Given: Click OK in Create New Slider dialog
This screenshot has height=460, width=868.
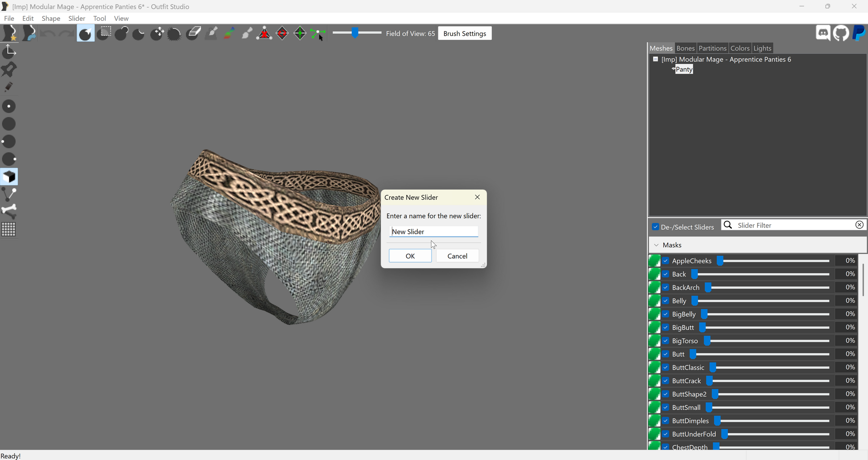Looking at the screenshot, I should [410, 256].
